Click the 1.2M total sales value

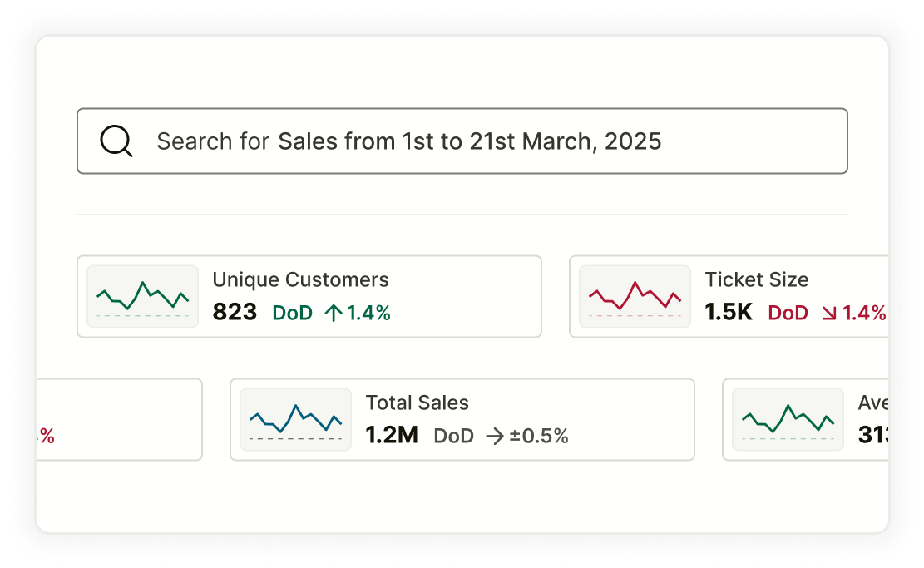click(392, 436)
